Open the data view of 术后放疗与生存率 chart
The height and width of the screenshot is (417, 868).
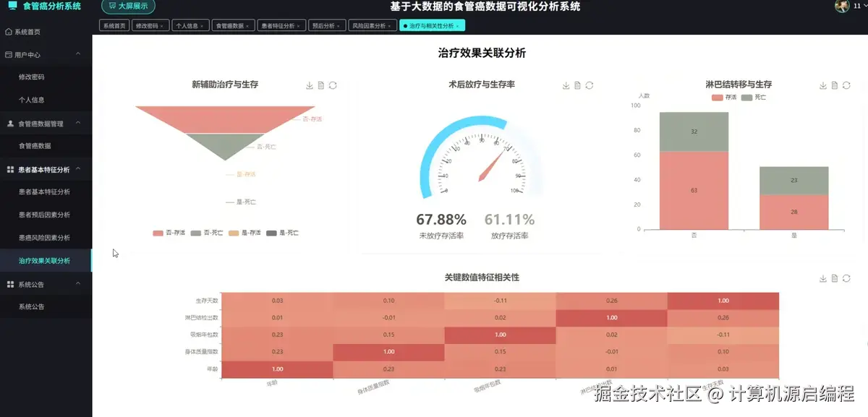tap(579, 85)
